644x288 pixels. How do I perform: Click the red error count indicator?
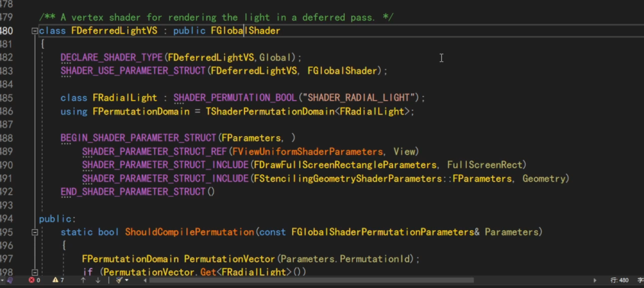click(x=34, y=280)
